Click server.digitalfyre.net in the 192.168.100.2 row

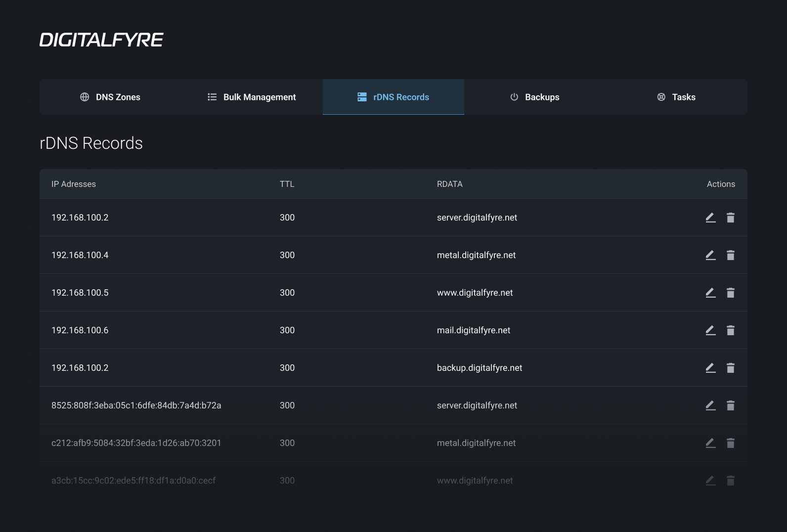477,218
